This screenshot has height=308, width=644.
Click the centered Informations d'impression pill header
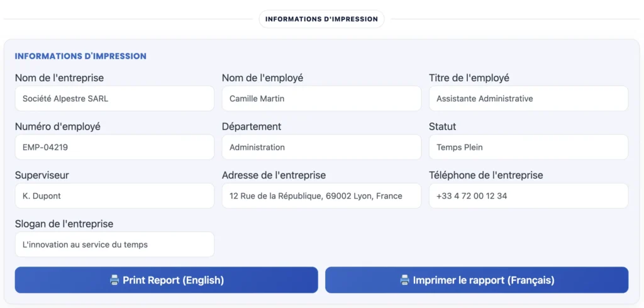click(321, 19)
